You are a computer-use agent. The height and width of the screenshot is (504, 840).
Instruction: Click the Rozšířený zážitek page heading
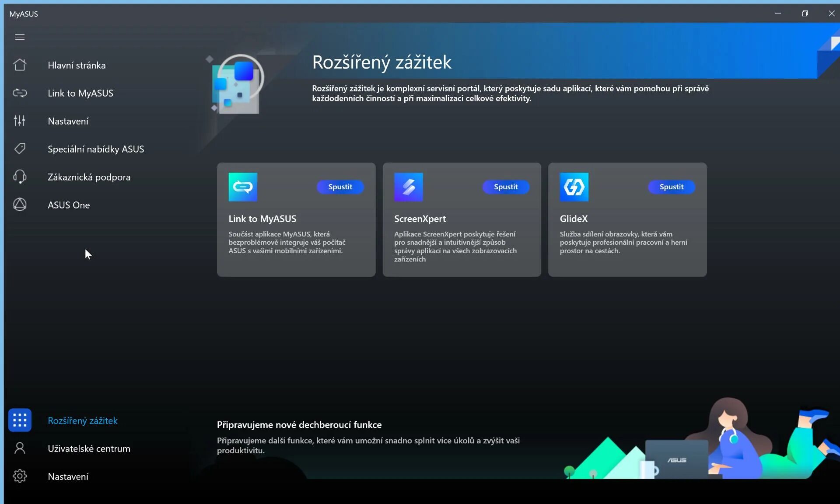point(381,62)
